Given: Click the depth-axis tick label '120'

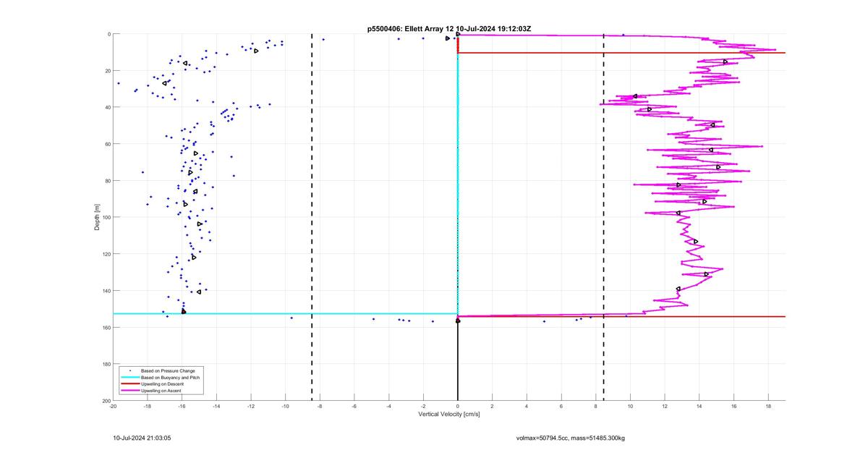Looking at the screenshot, I should (x=105, y=254).
